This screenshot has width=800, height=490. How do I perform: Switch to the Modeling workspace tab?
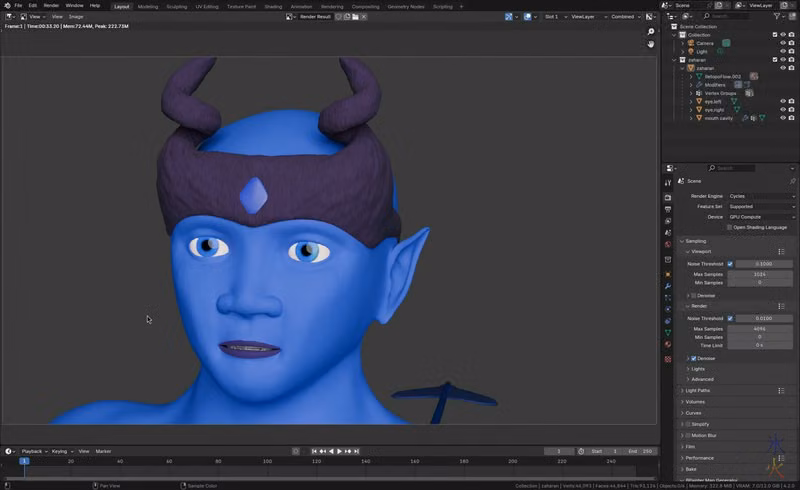(x=147, y=7)
